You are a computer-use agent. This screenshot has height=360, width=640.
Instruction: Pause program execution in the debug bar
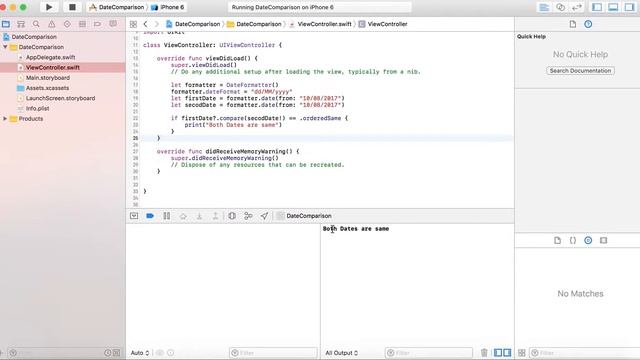[167, 216]
